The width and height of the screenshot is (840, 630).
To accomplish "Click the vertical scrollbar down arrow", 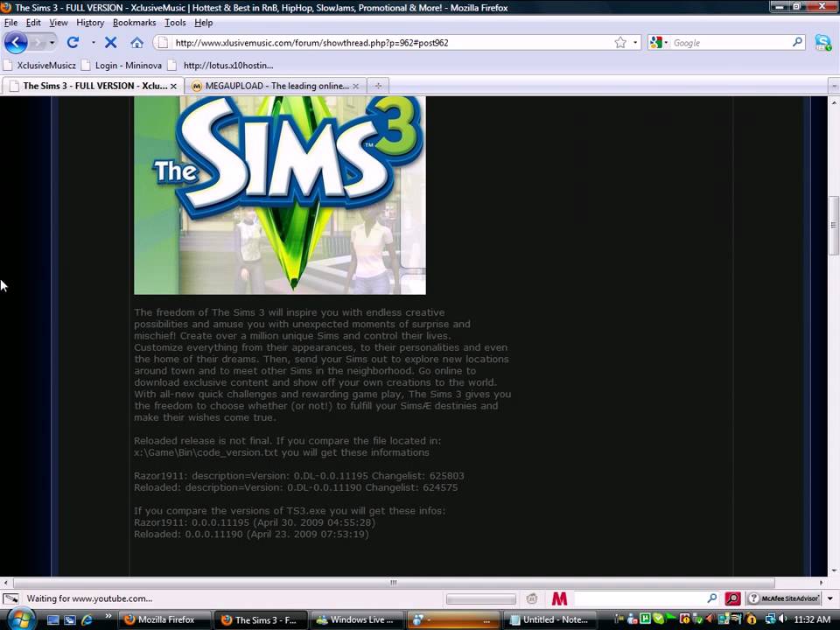I will click(x=834, y=571).
